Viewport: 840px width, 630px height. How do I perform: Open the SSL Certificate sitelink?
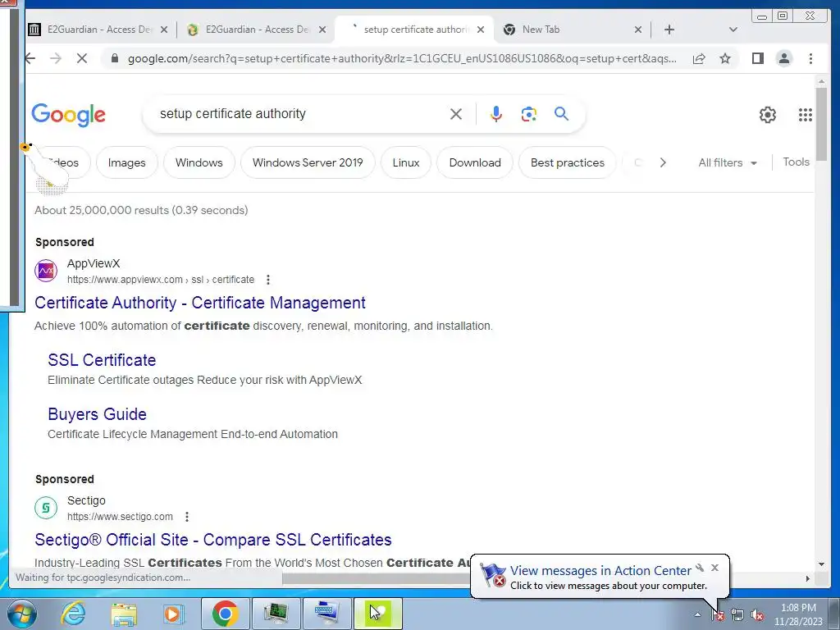[102, 360]
